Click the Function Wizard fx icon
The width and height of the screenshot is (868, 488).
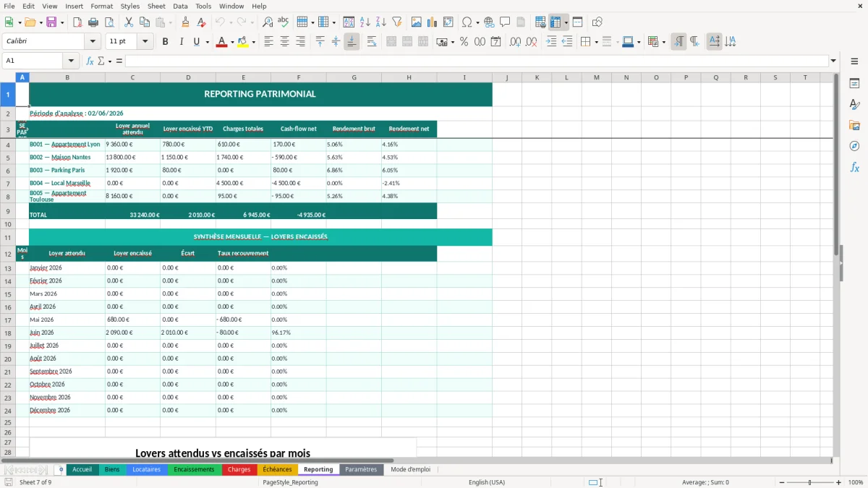pyautogui.click(x=90, y=61)
